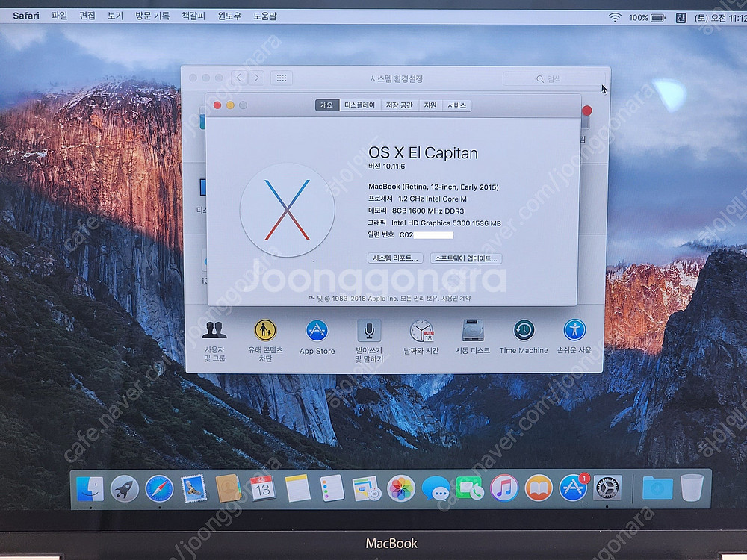Open 사용자 및 그룹 preference pane

[214, 341]
